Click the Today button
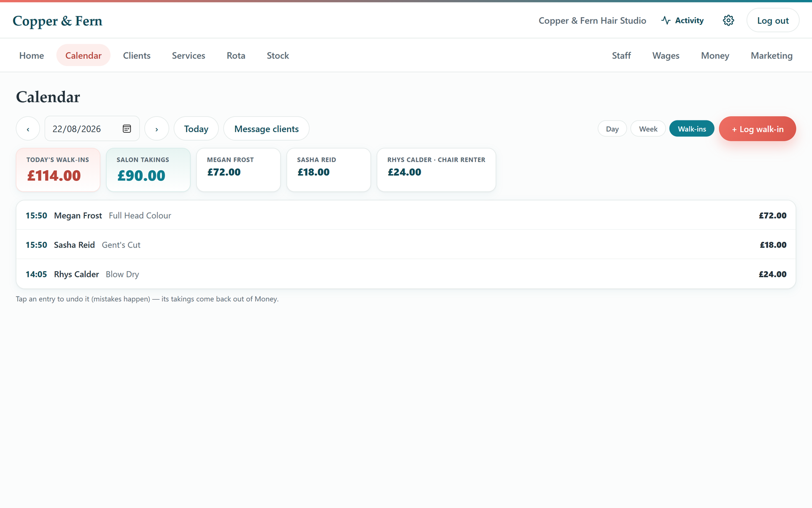The height and width of the screenshot is (508, 812). coord(196,129)
